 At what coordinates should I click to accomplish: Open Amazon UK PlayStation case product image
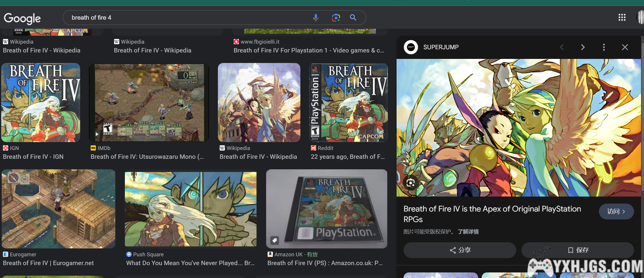(327, 209)
